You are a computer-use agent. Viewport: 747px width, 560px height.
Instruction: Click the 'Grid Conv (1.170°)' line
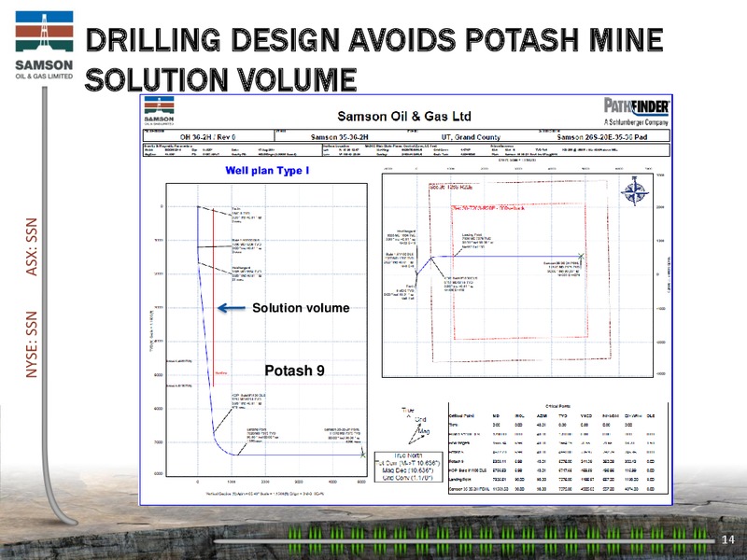408,477
